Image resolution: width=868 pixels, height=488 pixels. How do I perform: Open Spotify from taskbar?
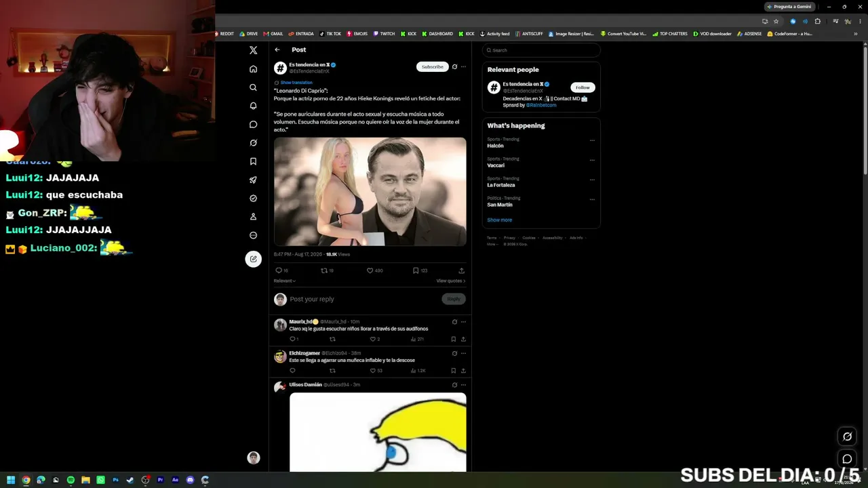pyautogui.click(x=71, y=480)
